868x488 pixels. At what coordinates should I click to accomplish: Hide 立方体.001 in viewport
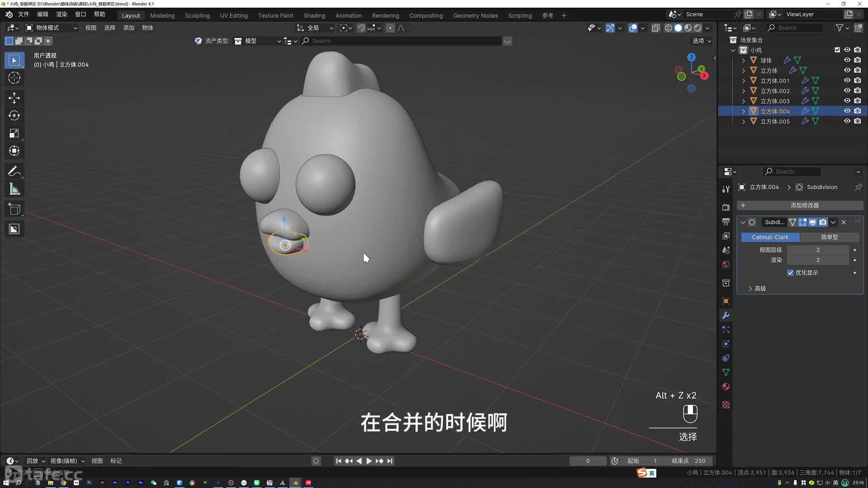(x=847, y=80)
